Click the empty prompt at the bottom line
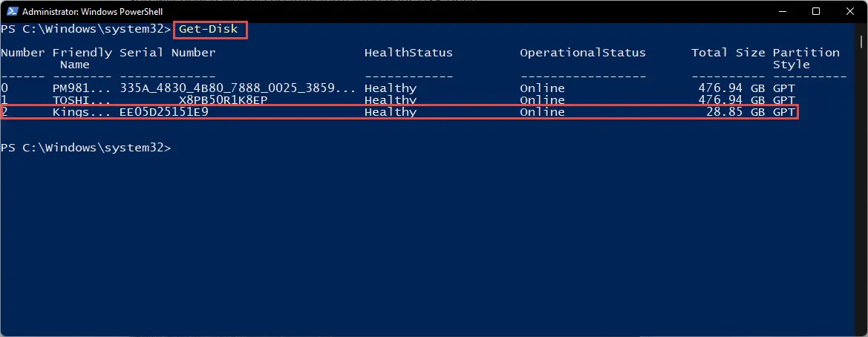 [x=86, y=148]
